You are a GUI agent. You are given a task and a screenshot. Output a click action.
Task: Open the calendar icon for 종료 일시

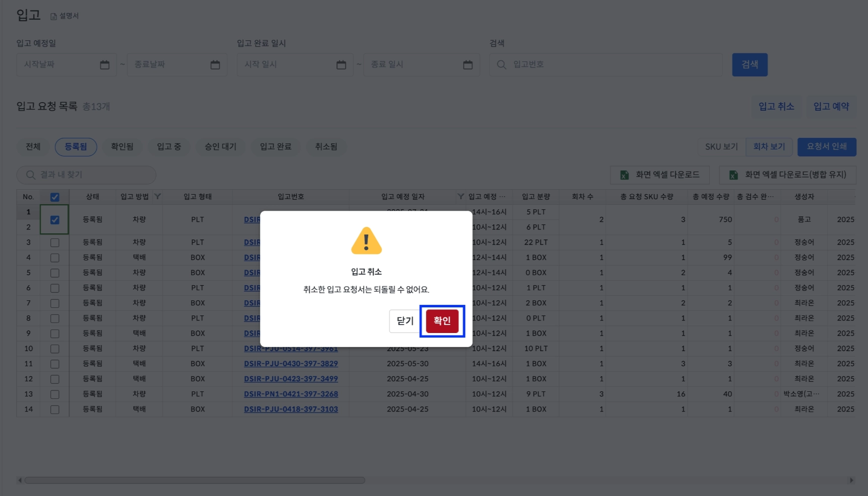tap(468, 65)
